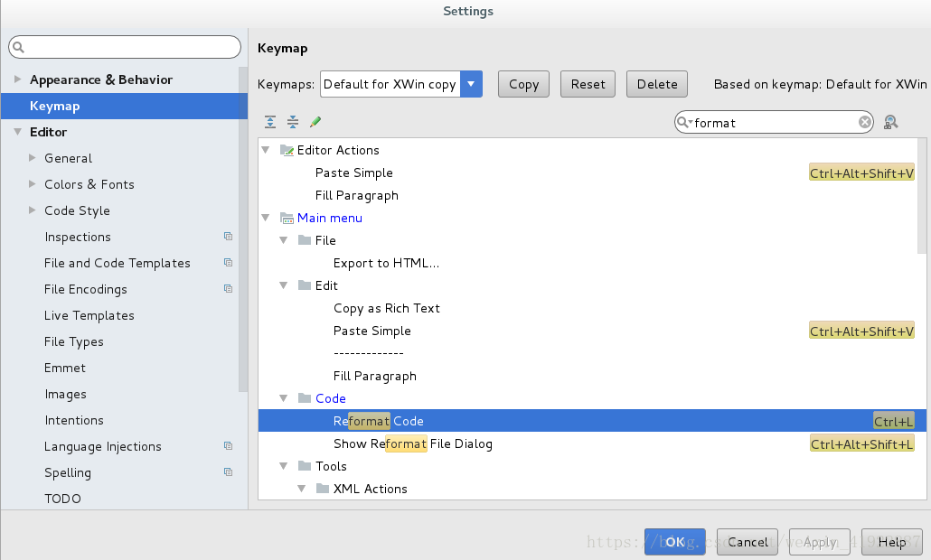Screen dimensions: 931x560
Task: Open the Keymaps dropdown arrow
Action: click(x=471, y=84)
